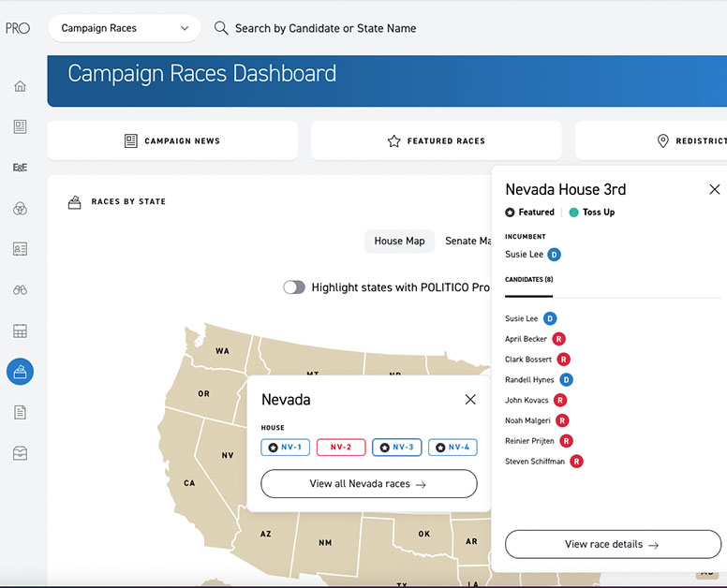Click the Featured Races star icon

(x=394, y=140)
